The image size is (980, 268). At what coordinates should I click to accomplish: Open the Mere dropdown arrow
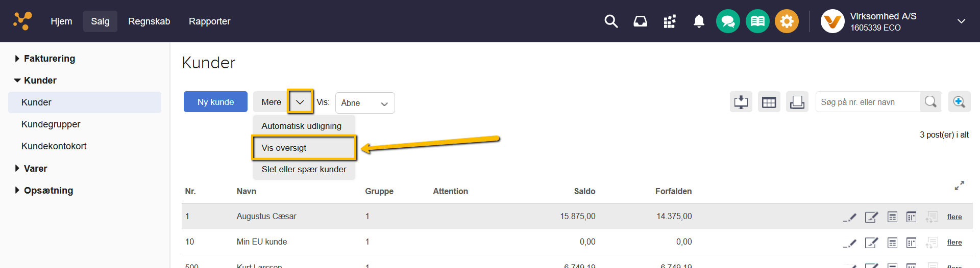pos(300,102)
